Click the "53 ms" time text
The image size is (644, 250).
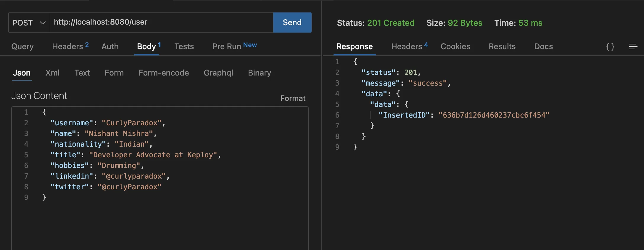click(x=530, y=23)
